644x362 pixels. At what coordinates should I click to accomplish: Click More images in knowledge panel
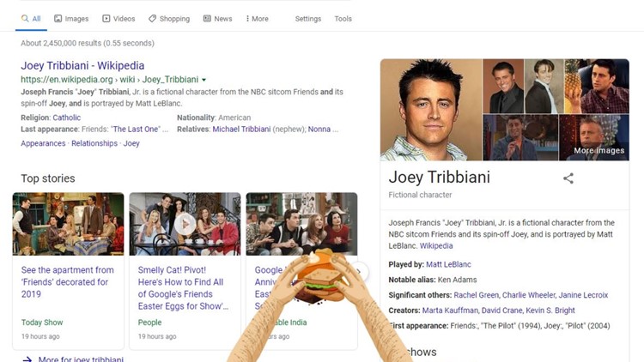tap(598, 151)
